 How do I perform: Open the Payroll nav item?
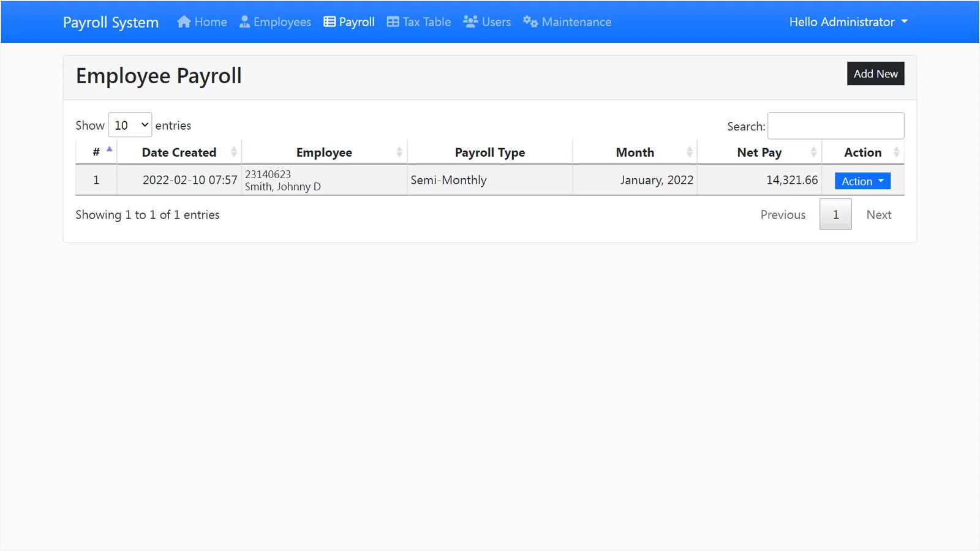click(349, 22)
